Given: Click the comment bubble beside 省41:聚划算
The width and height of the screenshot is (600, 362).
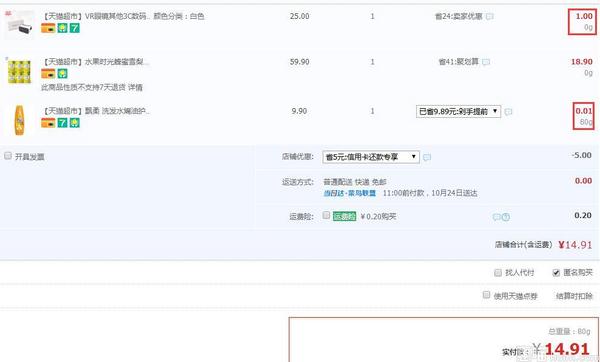Looking at the screenshot, I should click(x=486, y=62).
